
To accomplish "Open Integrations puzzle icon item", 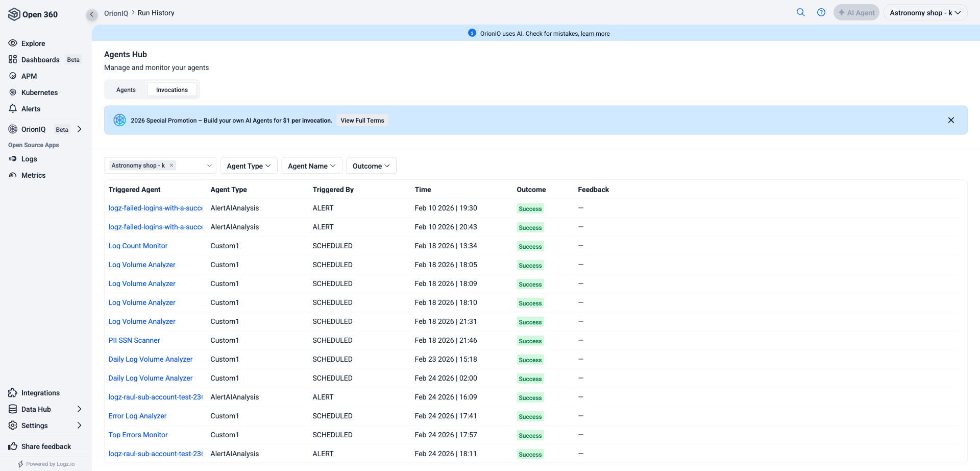I will click(x=40, y=393).
